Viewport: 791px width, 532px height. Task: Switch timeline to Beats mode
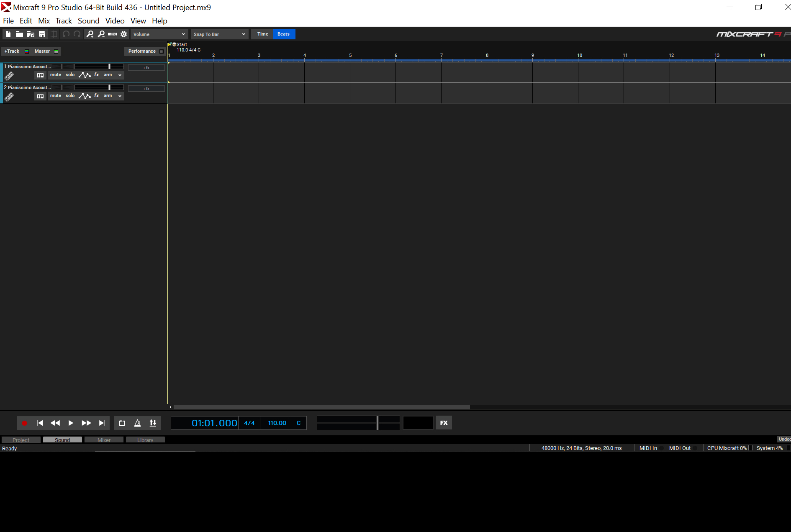pyautogui.click(x=284, y=34)
